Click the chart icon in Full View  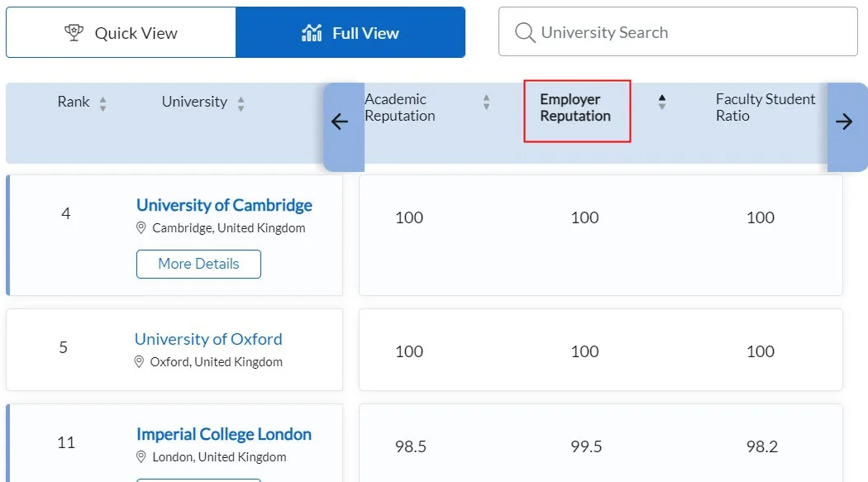click(312, 33)
